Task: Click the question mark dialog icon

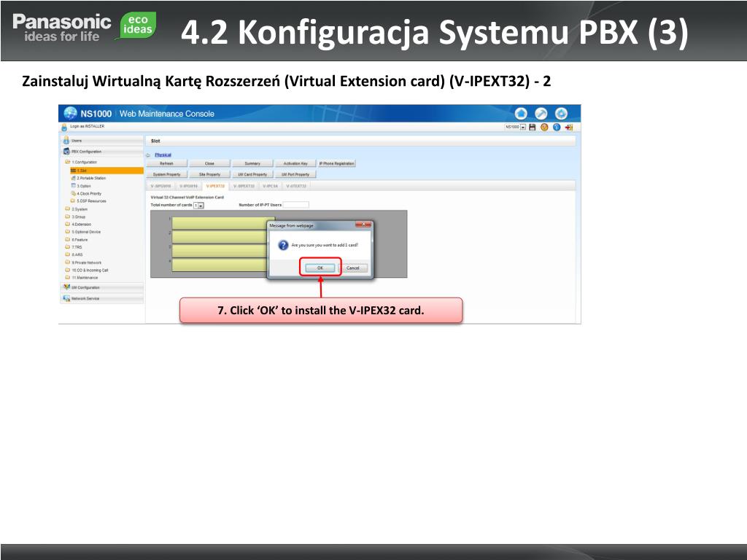Action: click(x=284, y=245)
